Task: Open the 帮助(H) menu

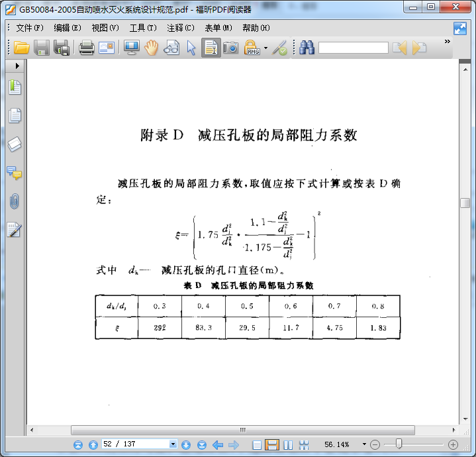Action: tap(256, 28)
